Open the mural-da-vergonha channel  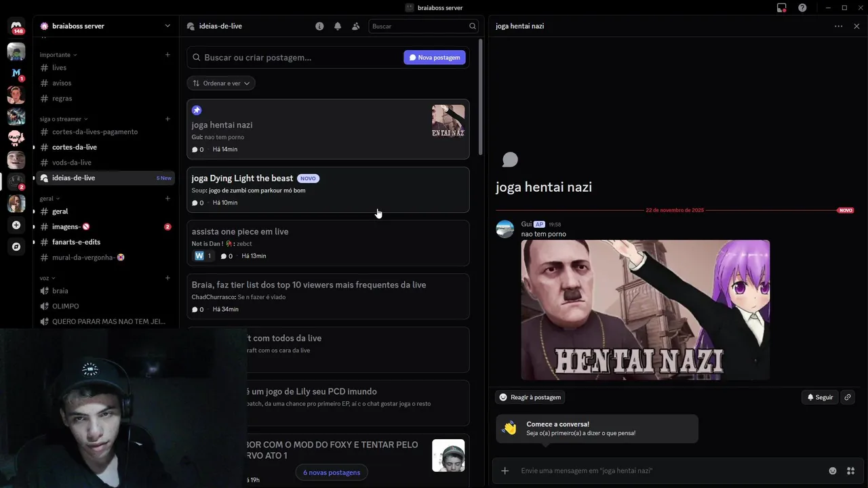105,258
